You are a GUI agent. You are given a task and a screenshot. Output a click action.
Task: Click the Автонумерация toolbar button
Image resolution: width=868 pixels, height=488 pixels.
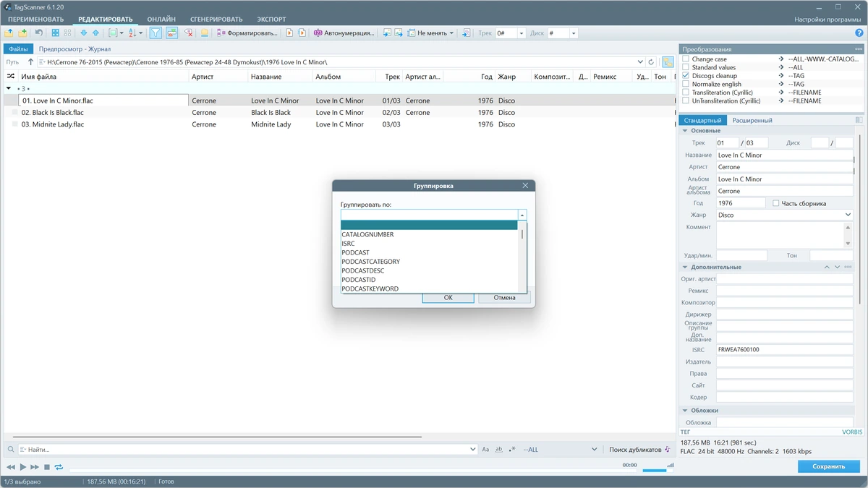344,33
